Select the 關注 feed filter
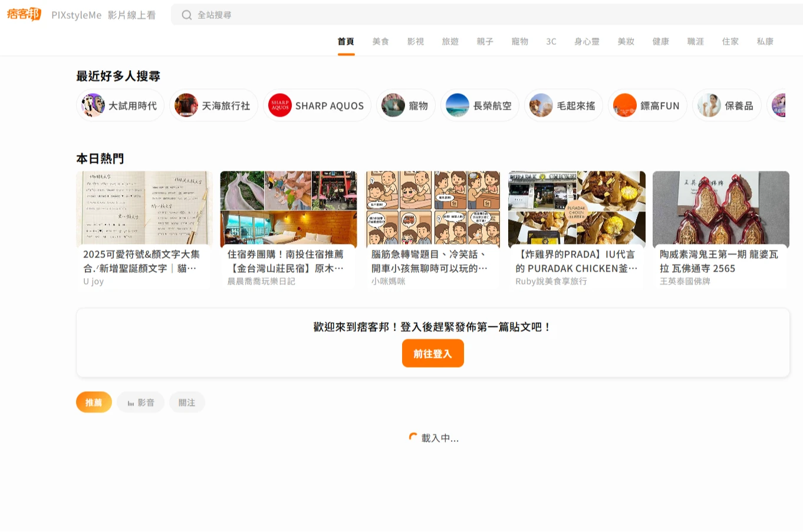803x532 pixels. [x=187, y=402]
